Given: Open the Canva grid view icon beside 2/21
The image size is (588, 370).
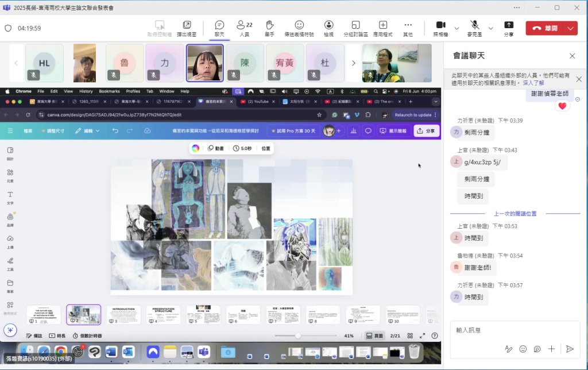Looking at the screenshot, I should (410, 336).
